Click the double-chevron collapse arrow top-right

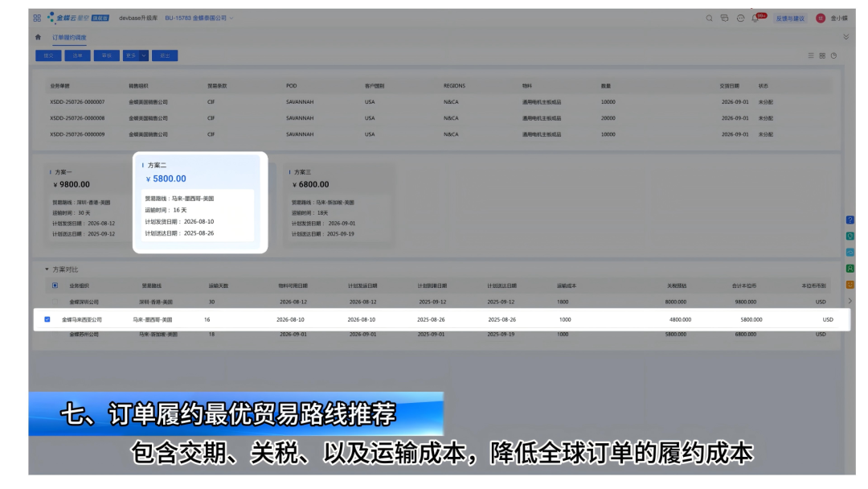tap(846, 37)
